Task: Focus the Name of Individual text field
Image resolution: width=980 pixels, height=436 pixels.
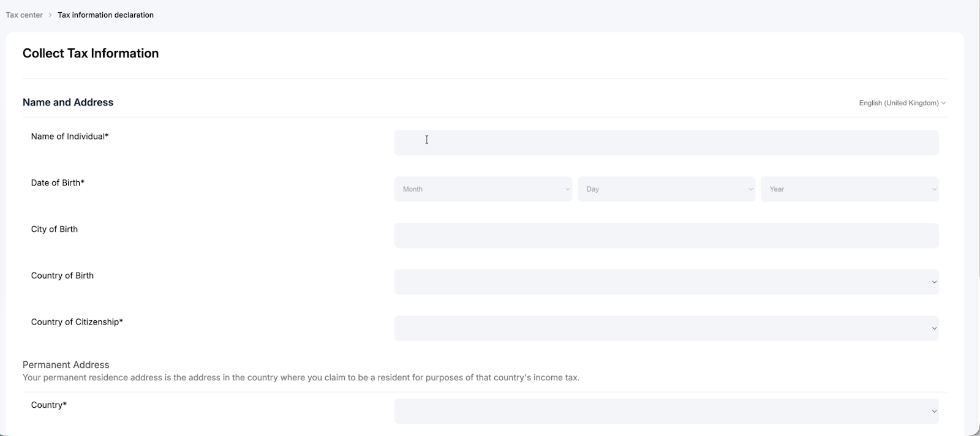Action: (x=666, y=143)
